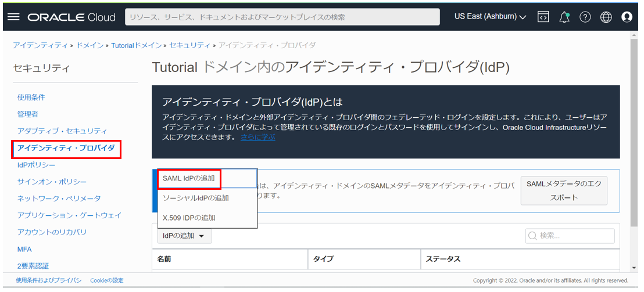
Task: Open the Cloud Shell developer tools icon
Action: point(543,17)
